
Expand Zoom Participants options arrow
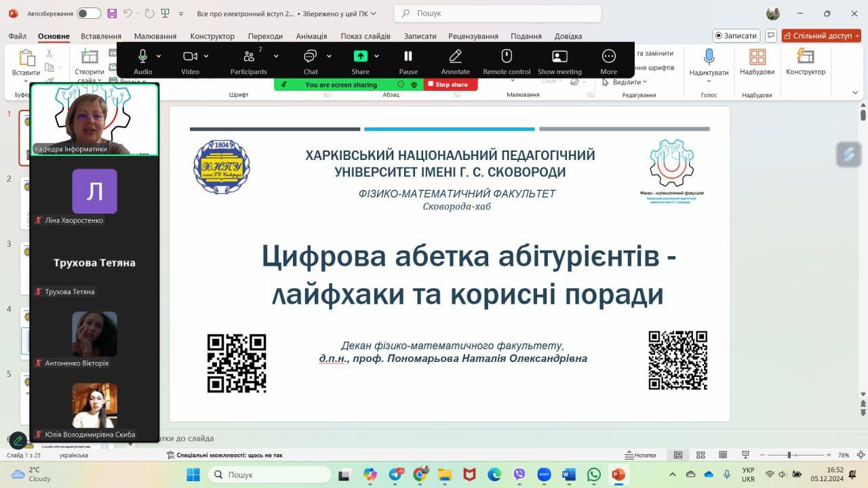pyautogui.click(x=276, y=56)
